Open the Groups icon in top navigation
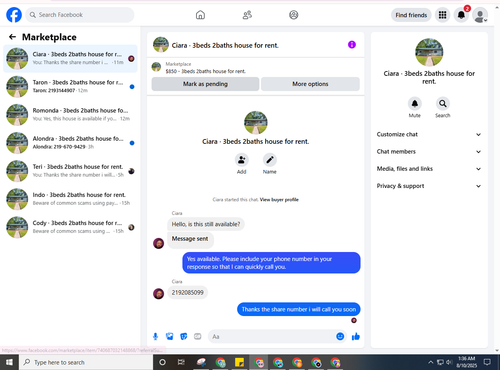Screen dimensions: 500x370 point(294,15)
